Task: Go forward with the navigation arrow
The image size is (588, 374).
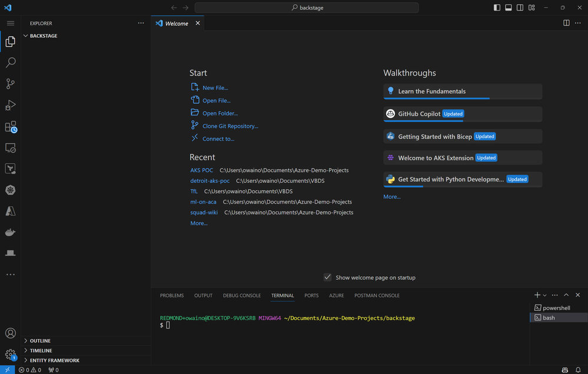Action: click(185, 8)
